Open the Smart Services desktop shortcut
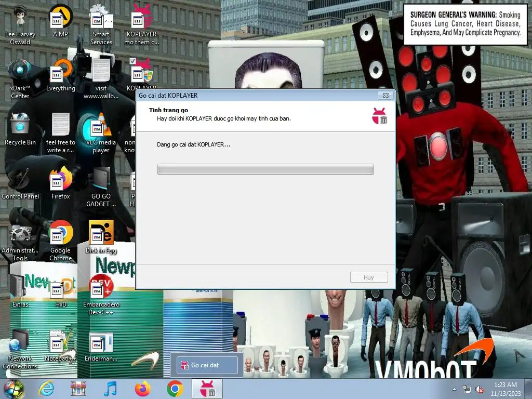Screen dimensions: 532x399 (x=101, y=26)
